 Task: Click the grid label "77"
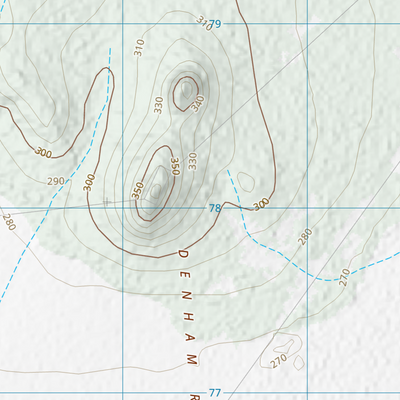[x=215, y=393]
